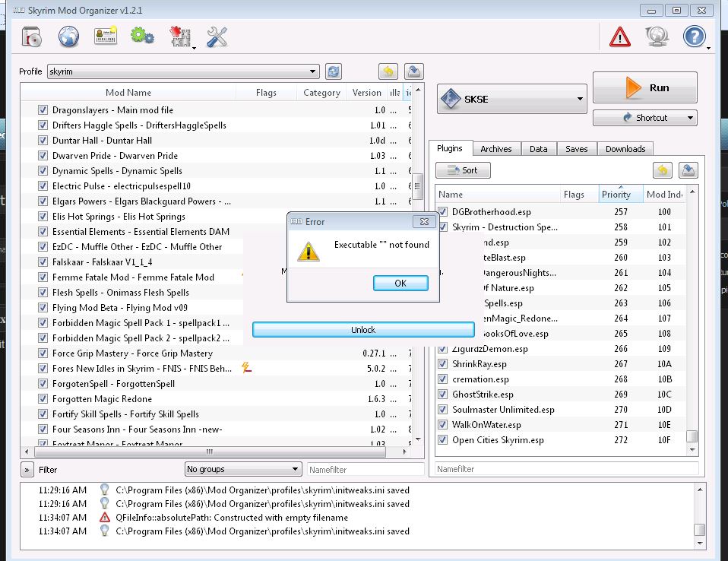This screenshot has height=561, width=728.
Task: Toggle GhostStrike.esp plugin checkbox
Action: point(442,395)
